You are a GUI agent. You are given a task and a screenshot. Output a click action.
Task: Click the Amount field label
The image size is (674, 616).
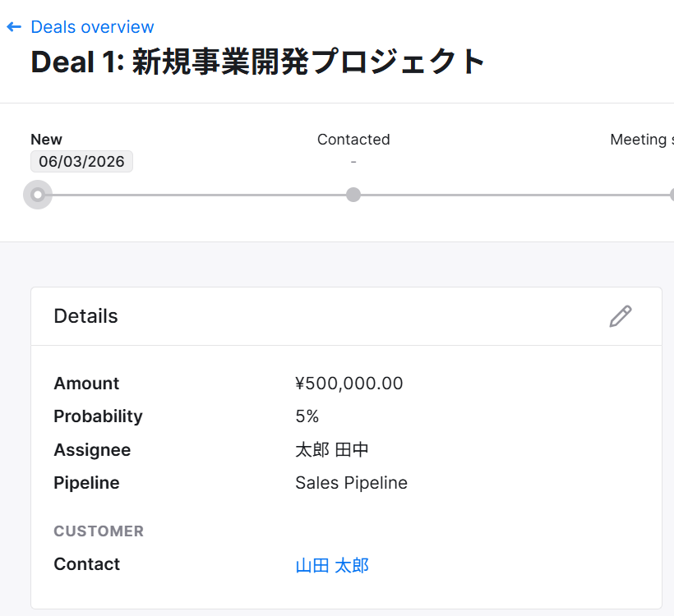tap(86, 384)
